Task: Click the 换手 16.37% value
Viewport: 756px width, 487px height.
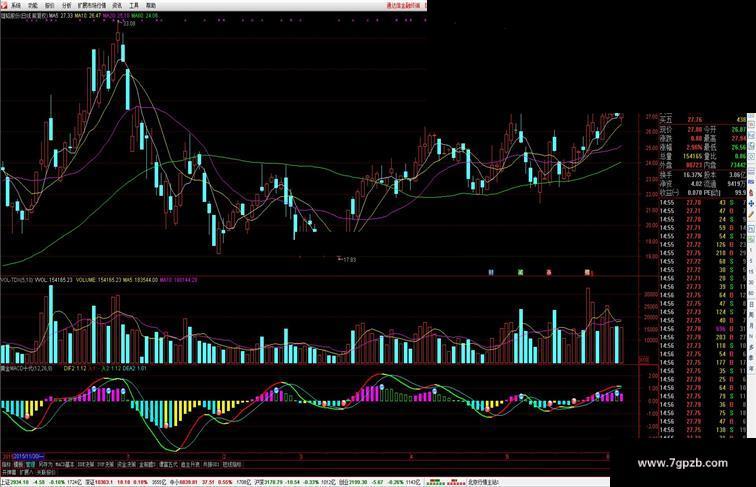Action: (692, 175)
